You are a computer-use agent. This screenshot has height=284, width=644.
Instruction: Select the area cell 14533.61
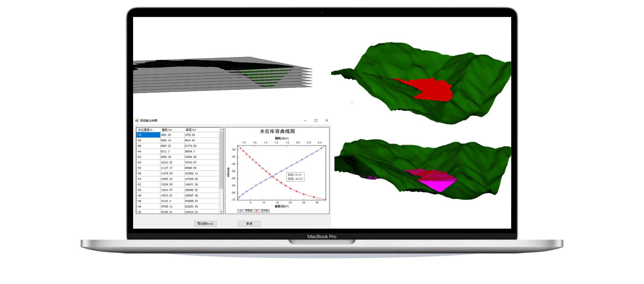[x=172, y=196]
